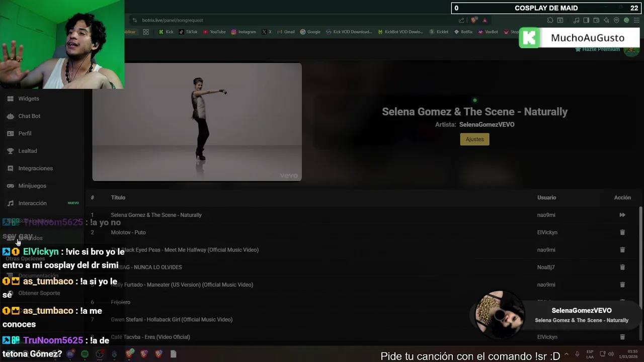
Task: Open the Kicklet bookmark
Action: [x=439, y=32]
